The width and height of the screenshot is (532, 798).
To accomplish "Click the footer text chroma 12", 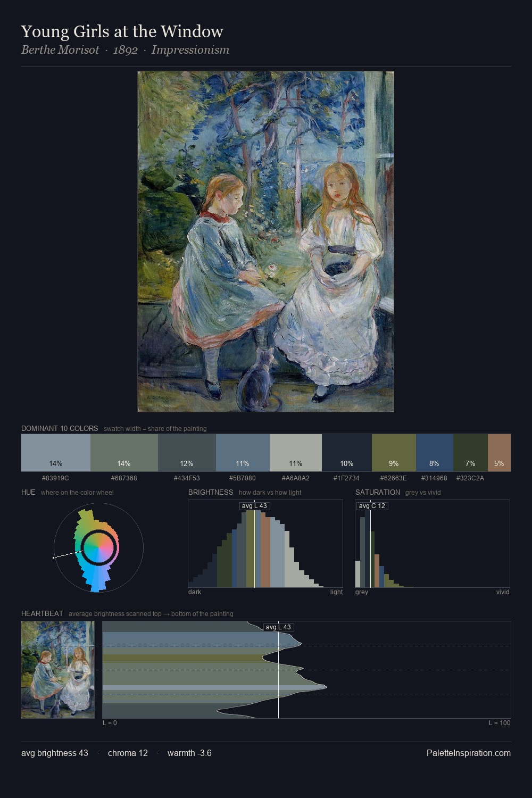I will (x=128, y=753).
